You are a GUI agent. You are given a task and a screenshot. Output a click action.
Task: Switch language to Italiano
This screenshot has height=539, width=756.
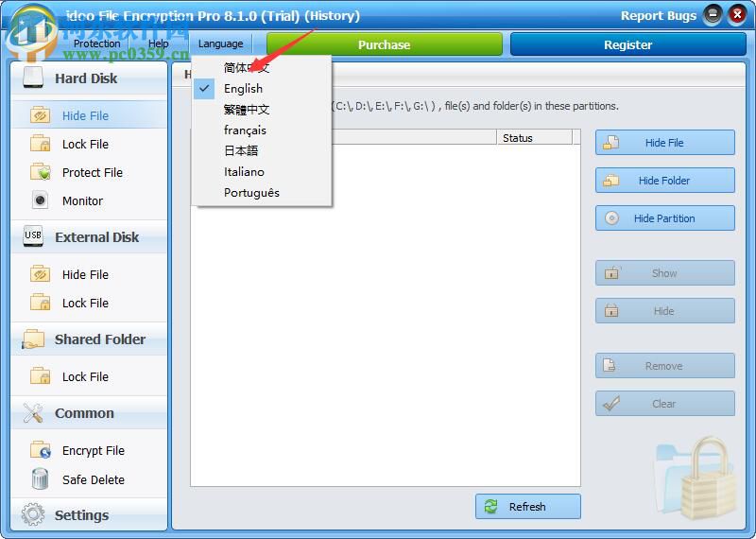(x=262, y=172)
